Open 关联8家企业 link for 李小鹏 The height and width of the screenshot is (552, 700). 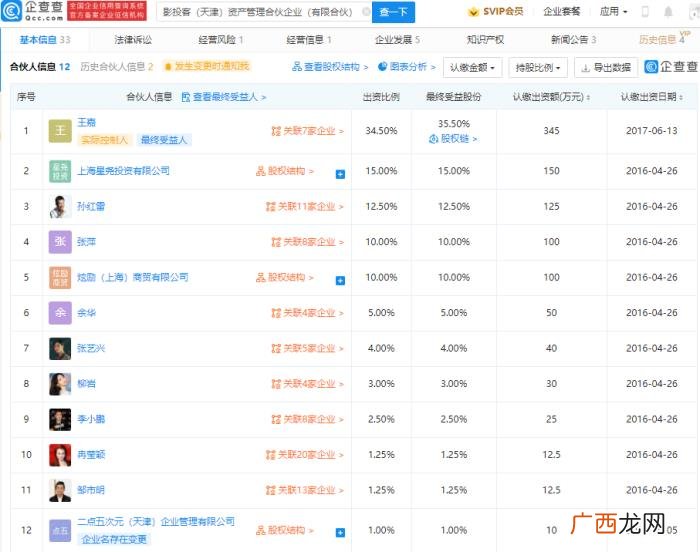308,419
